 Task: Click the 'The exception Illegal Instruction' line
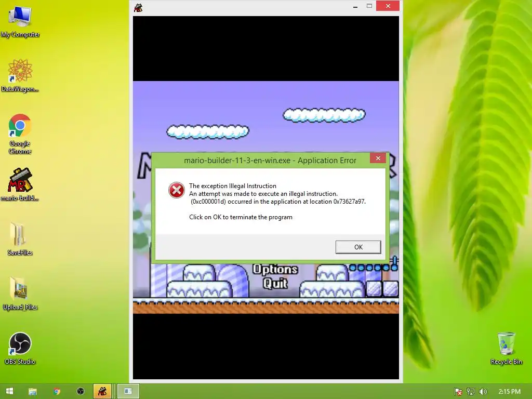tap(233, 186)
